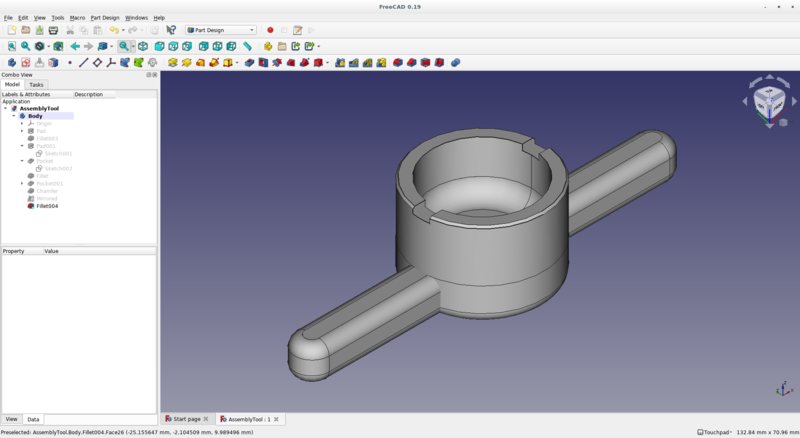
Task: Select Fillet004 in the model tree
Action: 47,206
